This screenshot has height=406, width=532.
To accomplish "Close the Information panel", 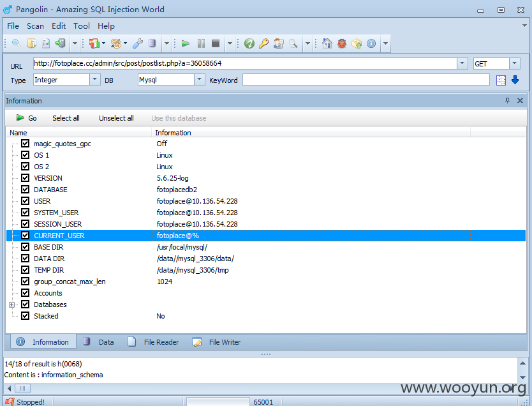I will click(x=520, y=100).
